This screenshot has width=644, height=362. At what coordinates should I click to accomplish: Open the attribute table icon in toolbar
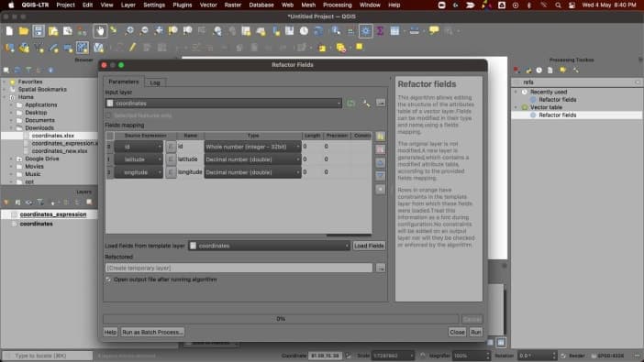[x=394, y=31]
